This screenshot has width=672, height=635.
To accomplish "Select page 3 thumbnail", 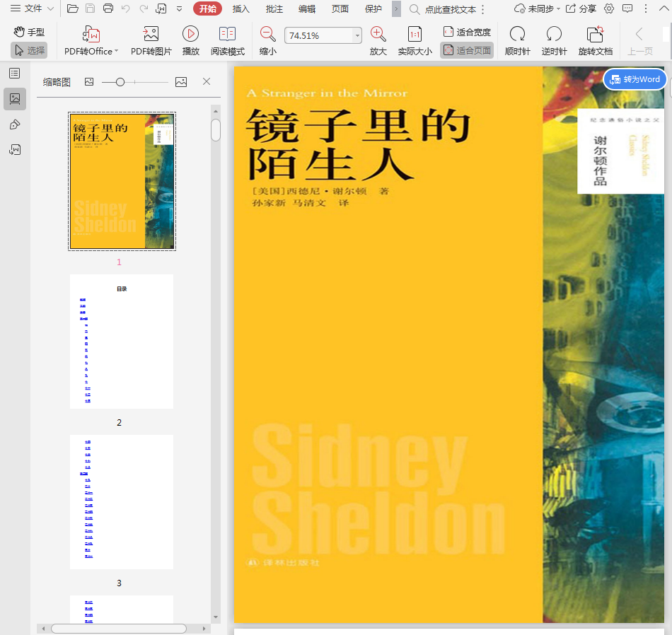I will pyautogui.click(x=122, y=502).
